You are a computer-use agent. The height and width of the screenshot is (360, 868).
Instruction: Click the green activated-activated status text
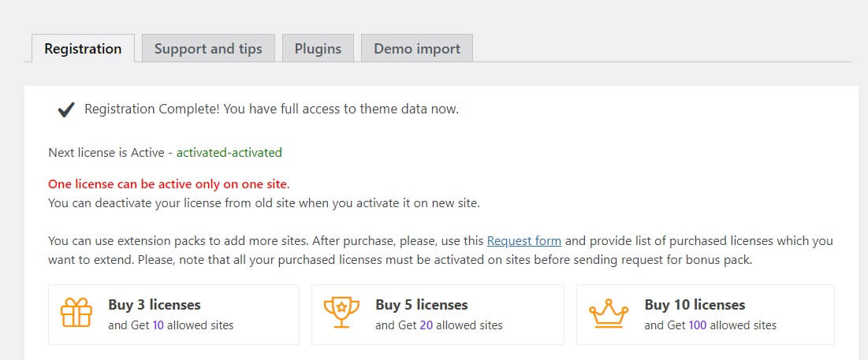229,152
